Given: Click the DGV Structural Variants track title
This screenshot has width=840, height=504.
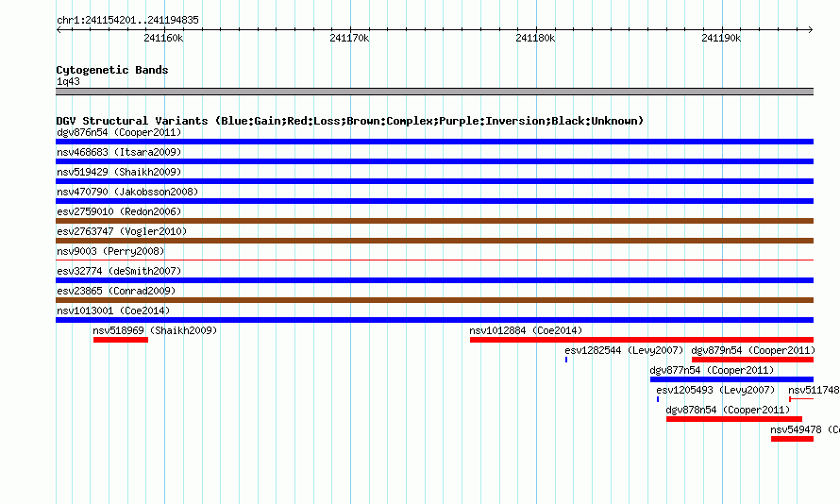Looking at the screenshot, I should 350,121.
